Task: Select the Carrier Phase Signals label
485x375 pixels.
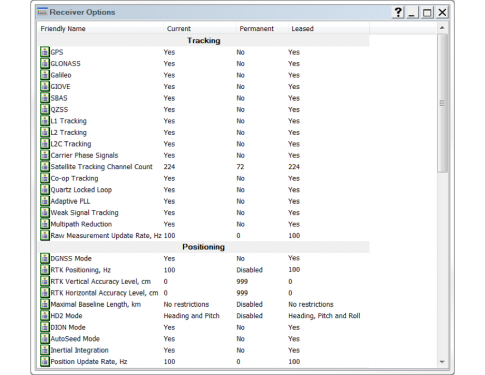Action: (84, 155)
